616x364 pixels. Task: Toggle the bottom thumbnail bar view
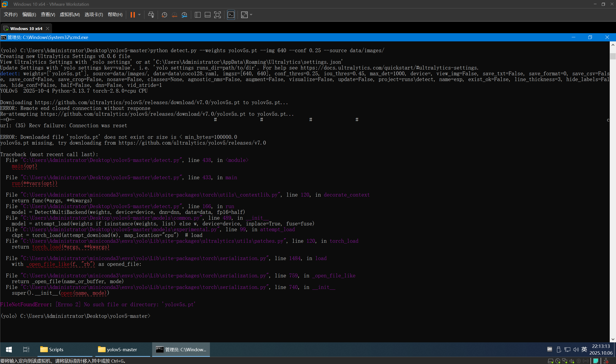[x=207, y=15]
